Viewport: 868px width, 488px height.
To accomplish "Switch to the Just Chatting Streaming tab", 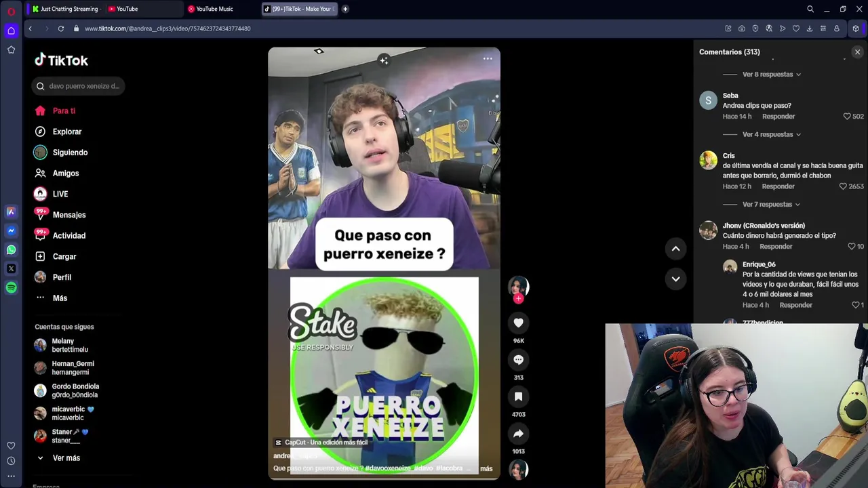I will 66,9.
